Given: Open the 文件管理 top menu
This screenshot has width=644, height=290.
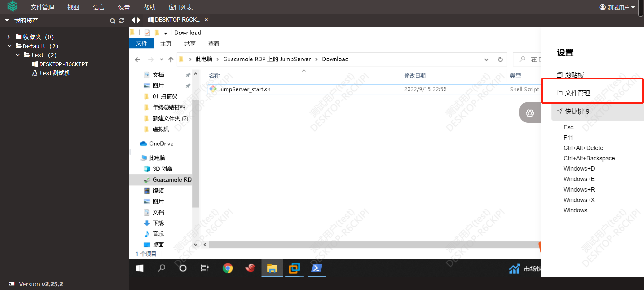Looking at the screenshot, I should click(42, 7).
